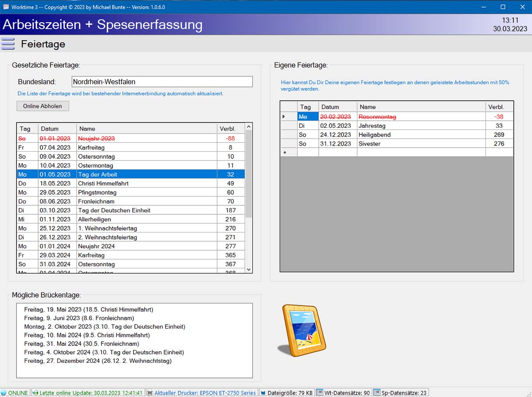
Task: Click the Letzte online Update timestamp text
Action: 91,393
